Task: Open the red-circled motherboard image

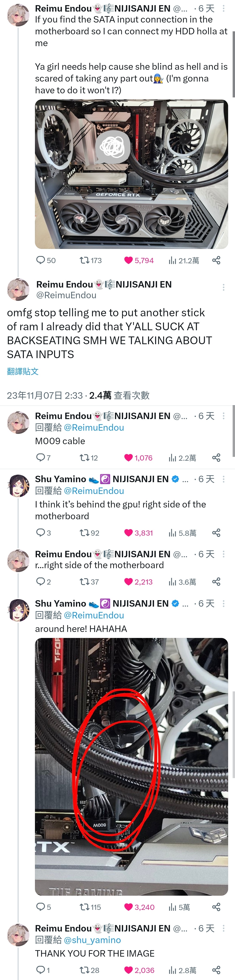Action: click(x=132, y=766)
